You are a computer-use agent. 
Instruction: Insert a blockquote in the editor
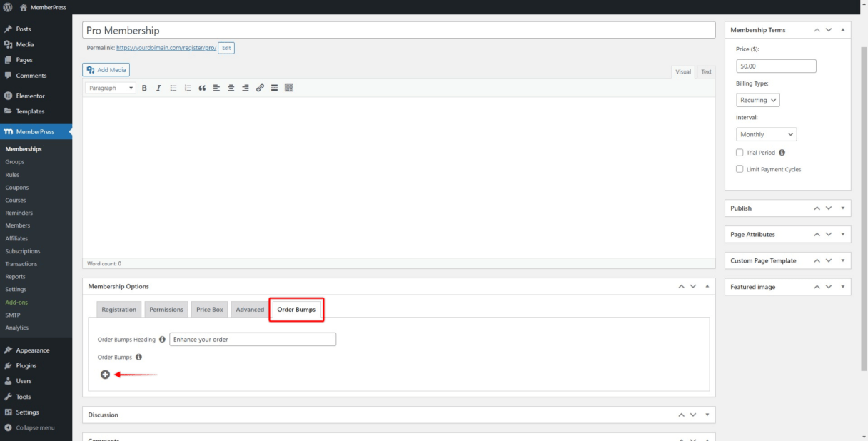202,88
